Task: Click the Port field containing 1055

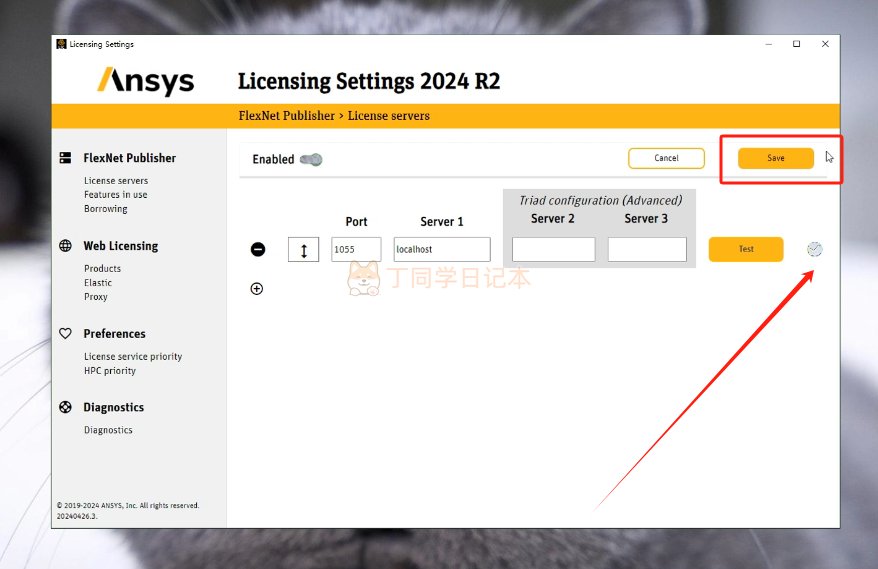Action: 356,249
